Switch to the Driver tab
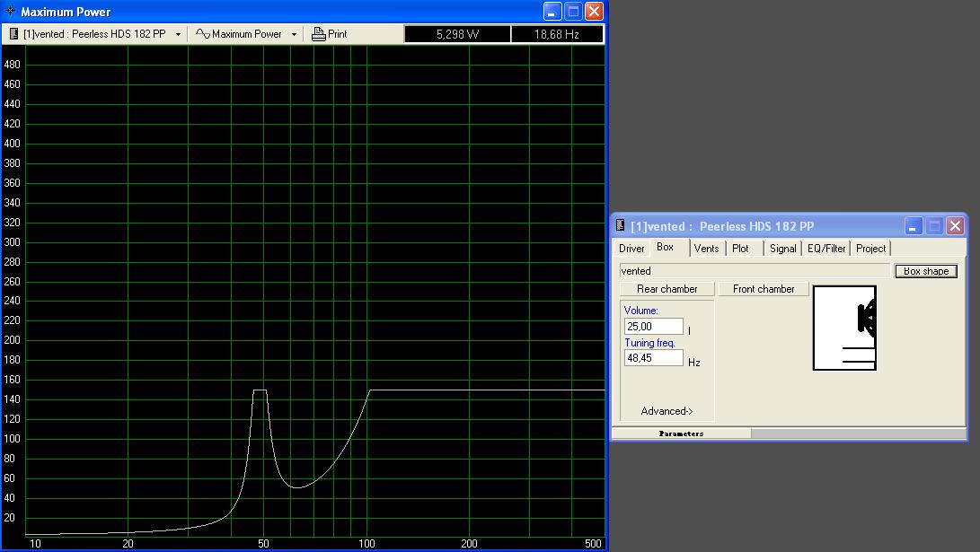Screen dimensions: 980x552 pyautogui.click(x=631, y=249)
